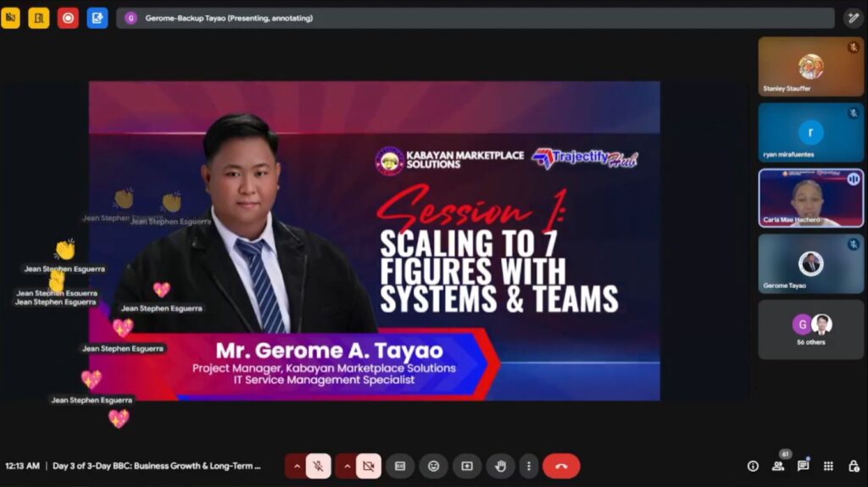
Task: Turn on the camera button
Action: coord(369,466)
